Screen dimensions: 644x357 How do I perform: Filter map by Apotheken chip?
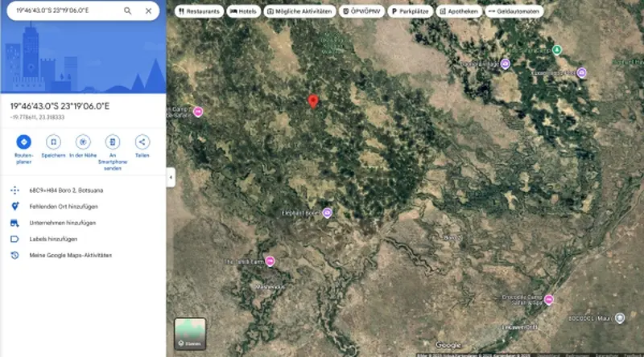459,11
